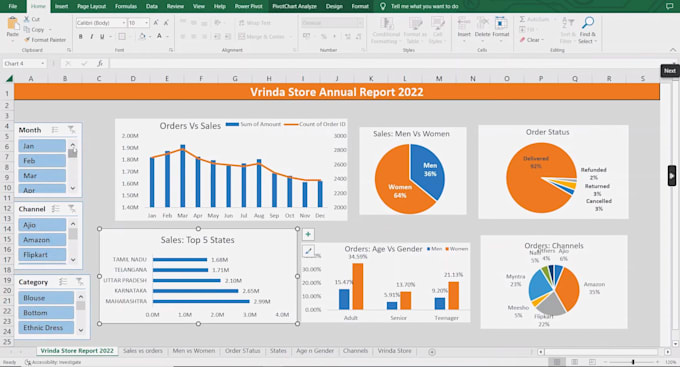Toggle multi-select on the Channel slicer
This screenshot has height=367, width=680.
tap(56, 209)
